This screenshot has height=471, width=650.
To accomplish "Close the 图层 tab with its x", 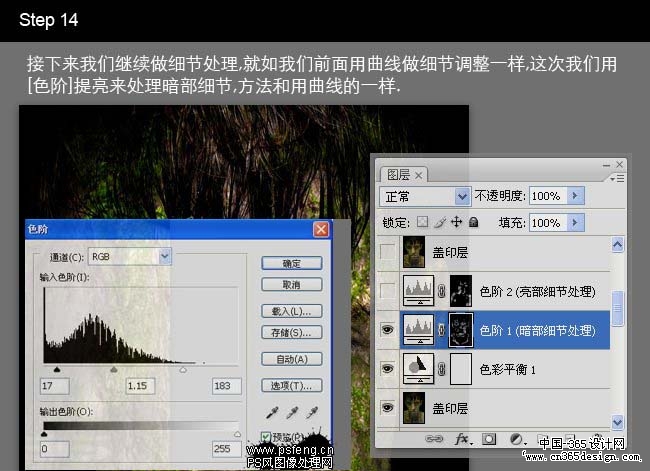I will pos(419,175).
